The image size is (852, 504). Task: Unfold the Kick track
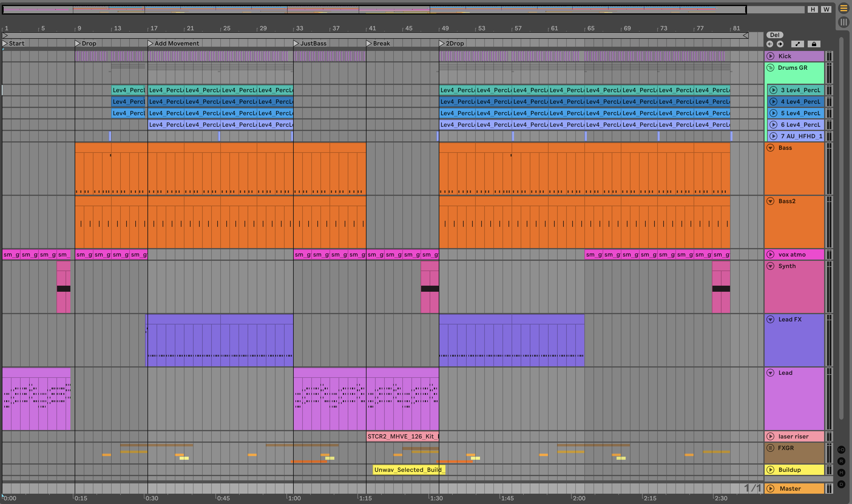[770, 56]
